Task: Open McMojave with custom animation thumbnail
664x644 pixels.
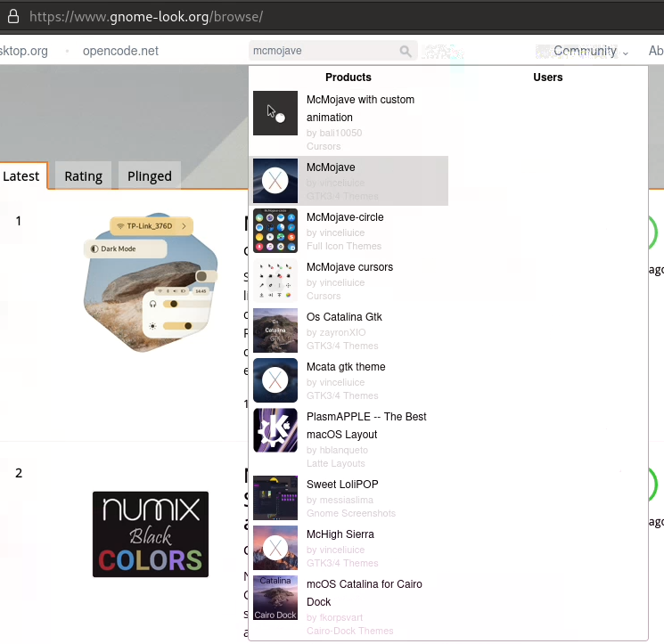Action: pyautogui.click(x=275, y=113)
